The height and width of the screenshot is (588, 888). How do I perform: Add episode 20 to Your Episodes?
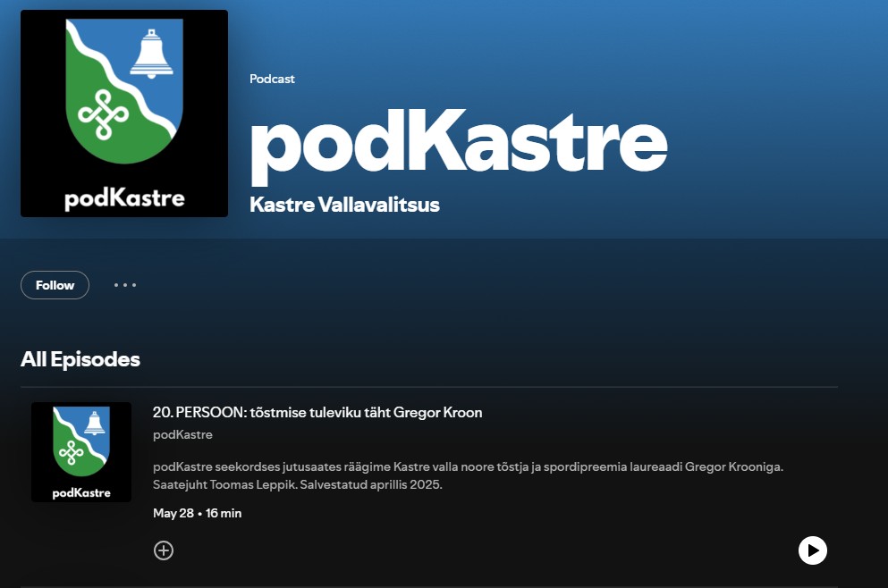164,550
